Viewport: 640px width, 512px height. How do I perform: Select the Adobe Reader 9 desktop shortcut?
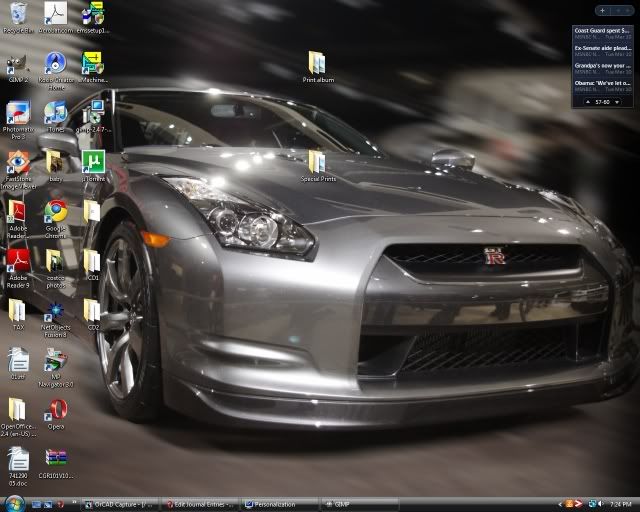pyautogui.click(x=18, y=269)
